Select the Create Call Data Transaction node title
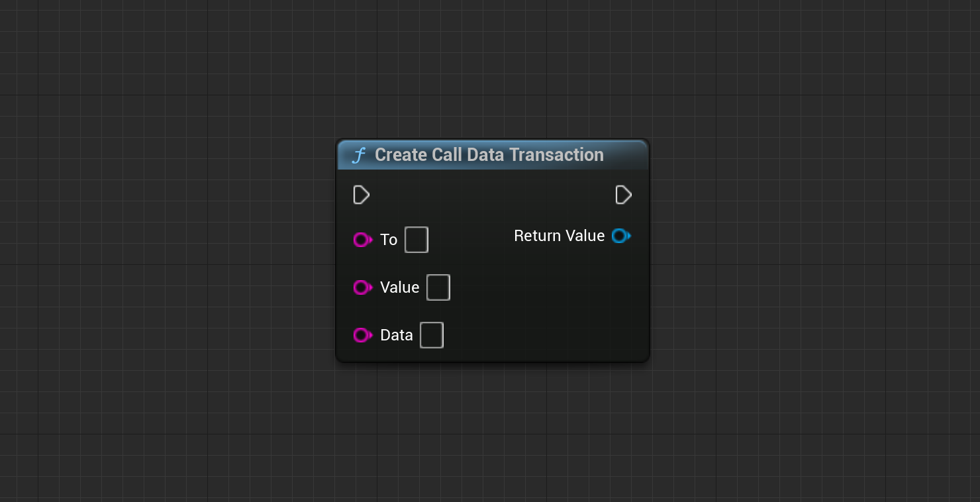This screenshot has width=980, height=502. click(x=489, y=155)
